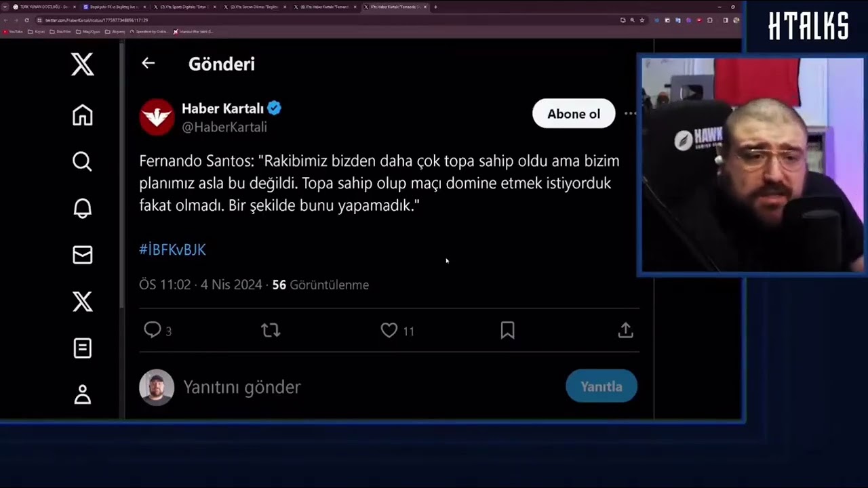
Task: Open the Lists icon in the sidebar
Action: [82, 348]
